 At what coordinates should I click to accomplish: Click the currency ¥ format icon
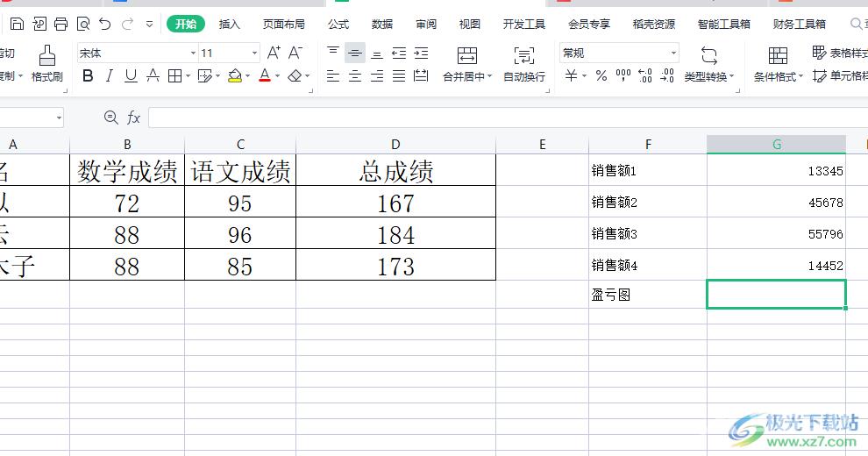pyautogui.click(x=571, y=75)
